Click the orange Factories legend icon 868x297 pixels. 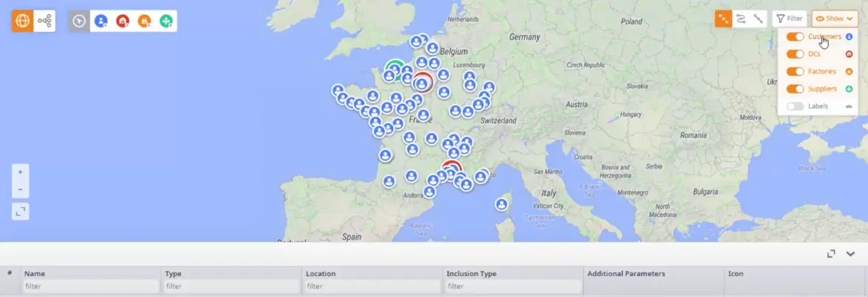(849, 71)
